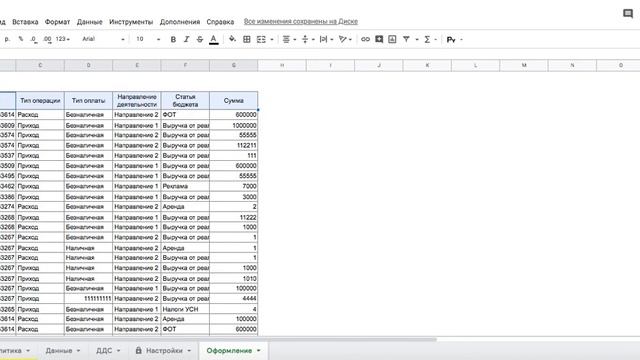Open the 123 number format dropdown
The image size is (640, 360).
pos(63,39)
